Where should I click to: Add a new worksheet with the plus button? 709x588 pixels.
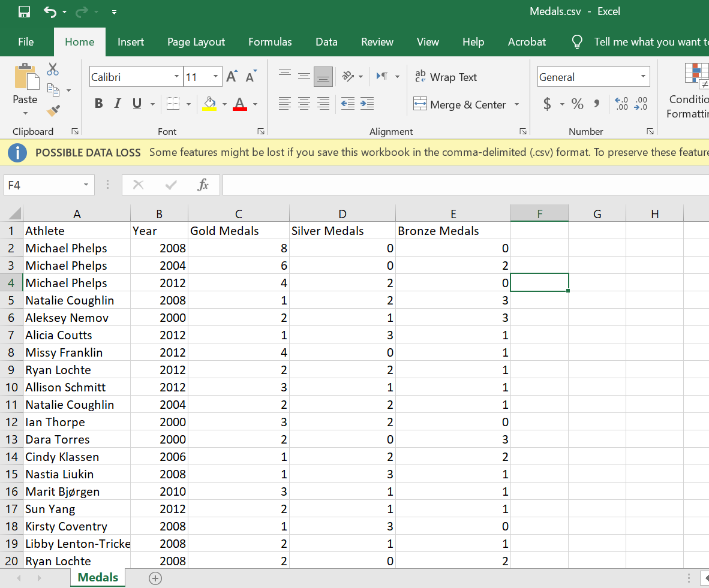(x=155, y=577)
